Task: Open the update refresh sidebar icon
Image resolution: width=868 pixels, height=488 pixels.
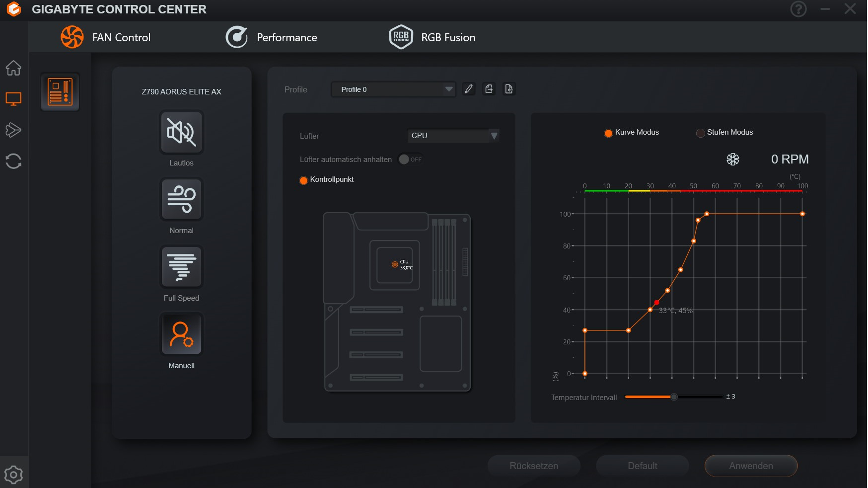Action: pos(13,161)
